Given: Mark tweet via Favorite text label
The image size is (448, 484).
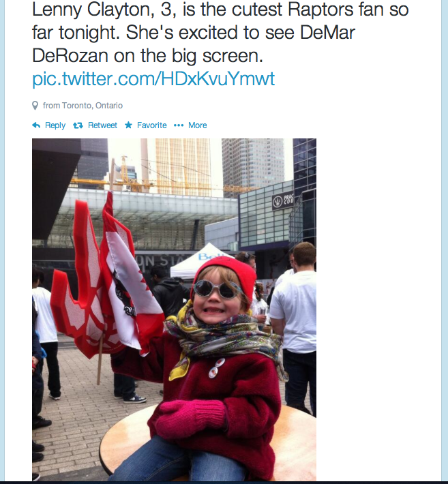Looking at the screenshot, I should (152, 125).
